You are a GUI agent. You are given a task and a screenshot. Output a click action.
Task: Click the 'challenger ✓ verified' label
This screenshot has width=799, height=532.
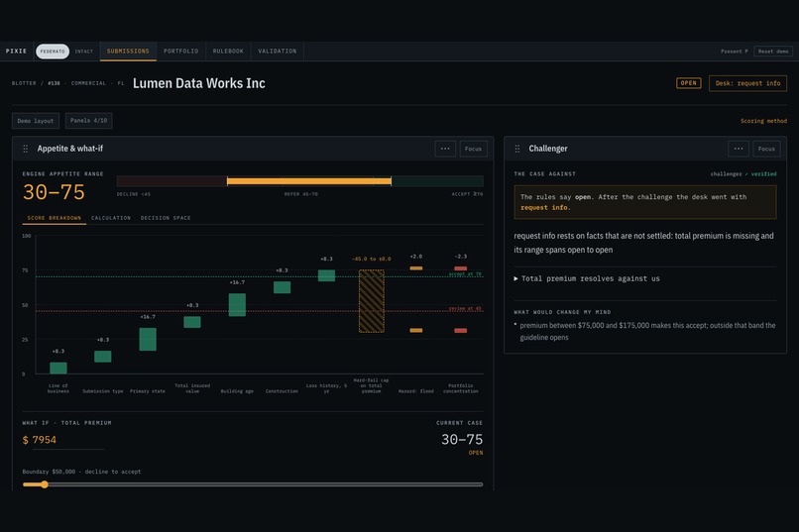tap(743, 174)
